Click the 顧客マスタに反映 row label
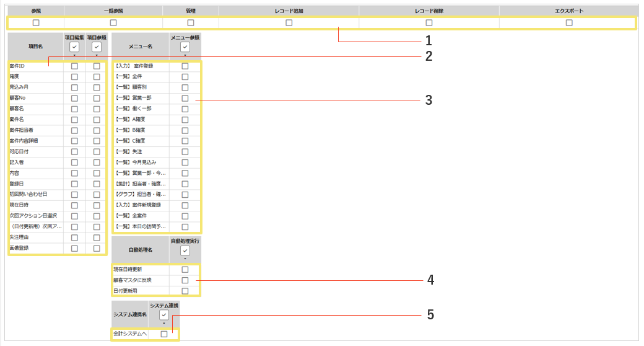 [133, 280]
